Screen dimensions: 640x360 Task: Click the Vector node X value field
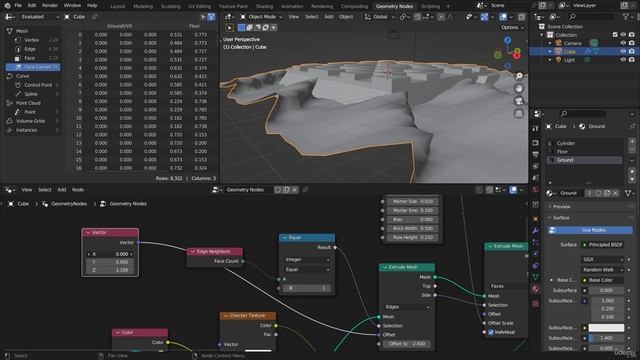pos(110,254)
